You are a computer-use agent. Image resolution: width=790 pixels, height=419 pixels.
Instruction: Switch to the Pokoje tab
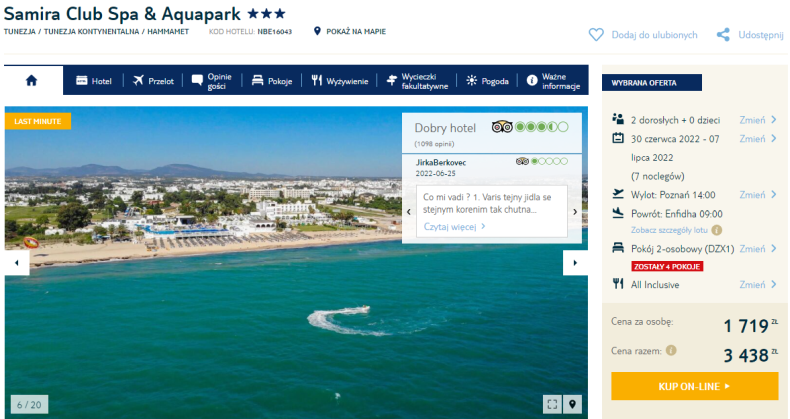[272, 81]
